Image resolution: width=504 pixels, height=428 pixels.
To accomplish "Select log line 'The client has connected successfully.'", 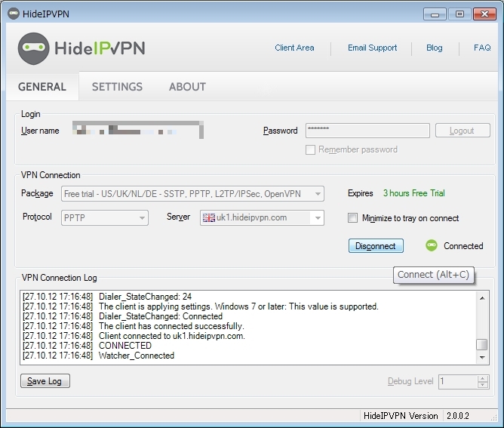I will point(171,326).
